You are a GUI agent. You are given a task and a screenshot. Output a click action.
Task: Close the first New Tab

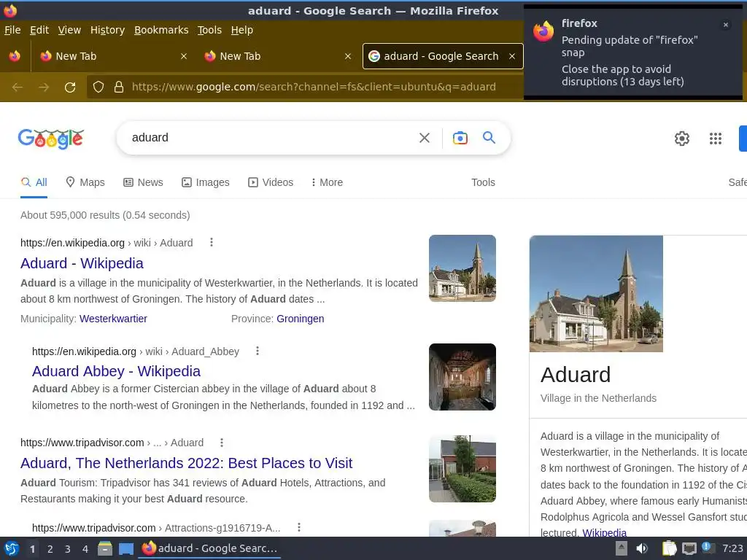coord(184,56)
